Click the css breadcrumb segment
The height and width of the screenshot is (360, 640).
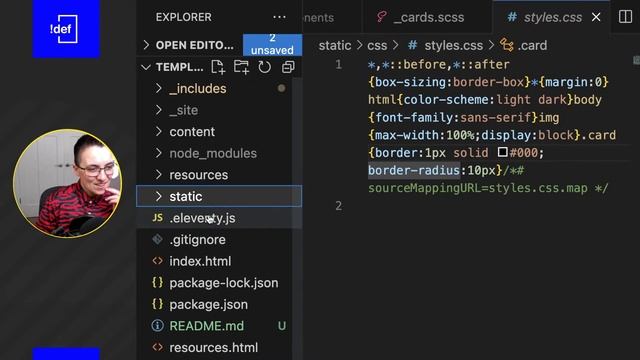coord(377,45)
